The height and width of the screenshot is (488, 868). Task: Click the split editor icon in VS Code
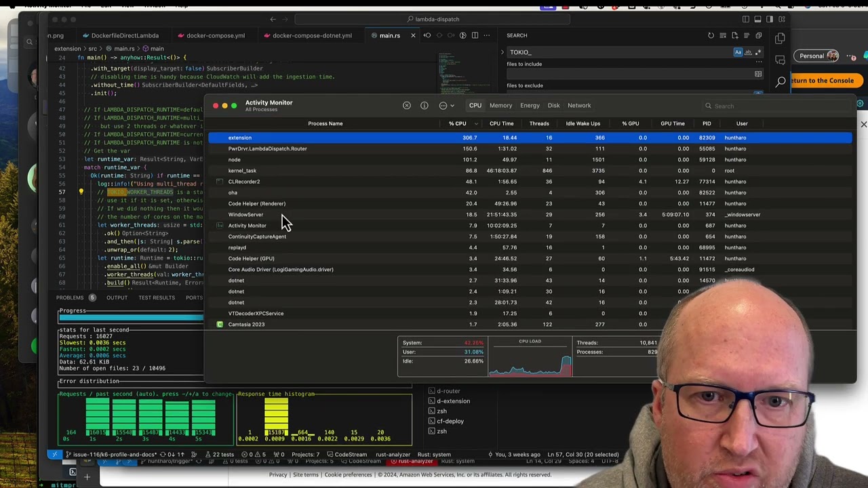coord(475,35)
